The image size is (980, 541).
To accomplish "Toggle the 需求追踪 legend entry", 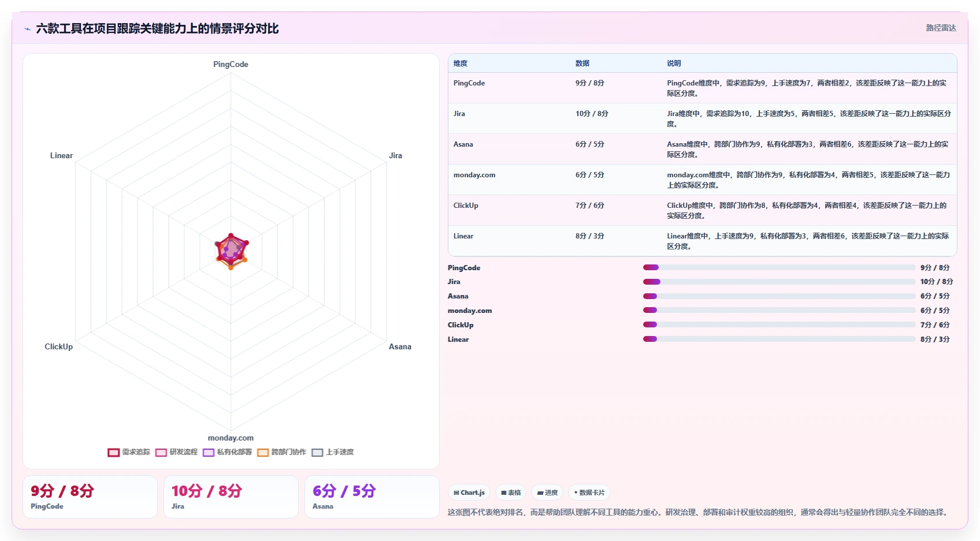I will [129, 452].
